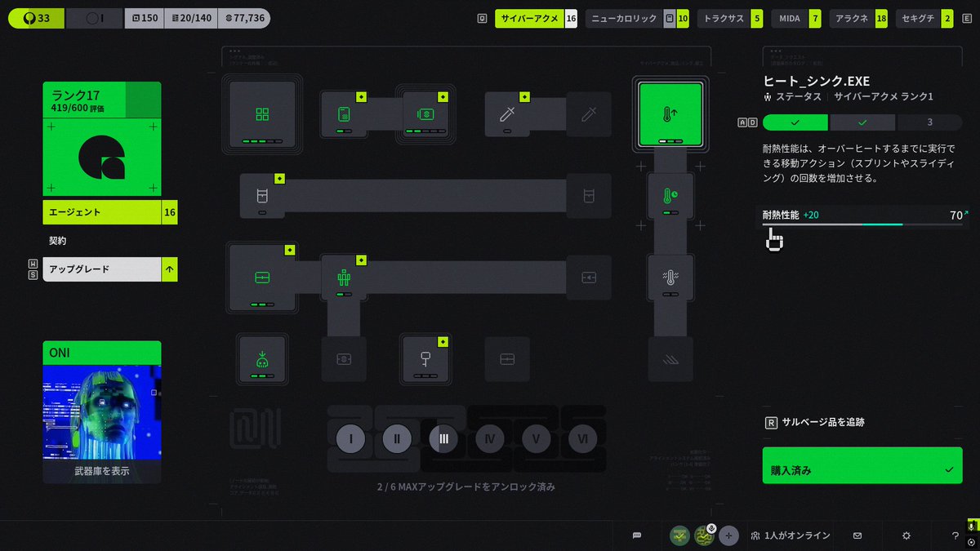Open the settings gear icon
This screenshot has width=980, height=551.
pos(906,535)
